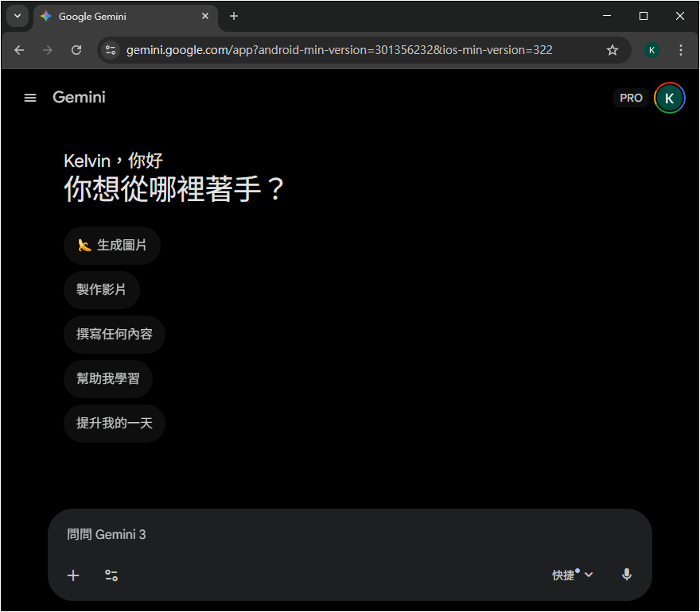Open a new browser tab
The image size is (700, 612).
coord(234,16)
